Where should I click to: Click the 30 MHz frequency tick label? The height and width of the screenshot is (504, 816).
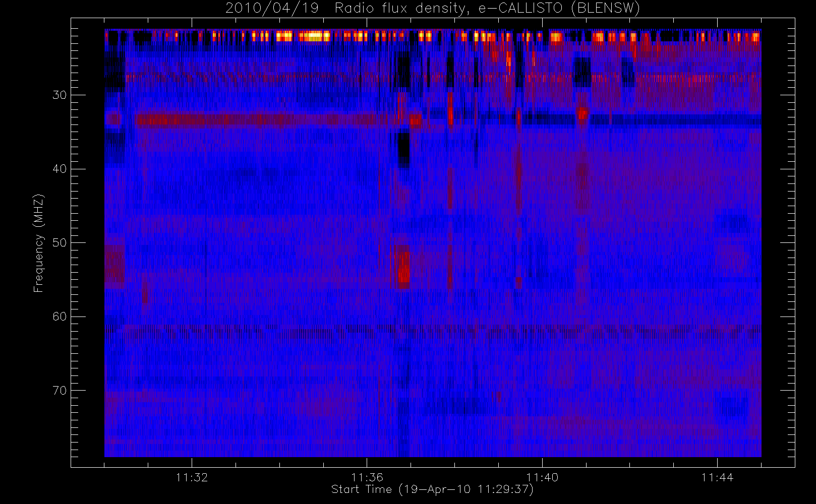60,95
